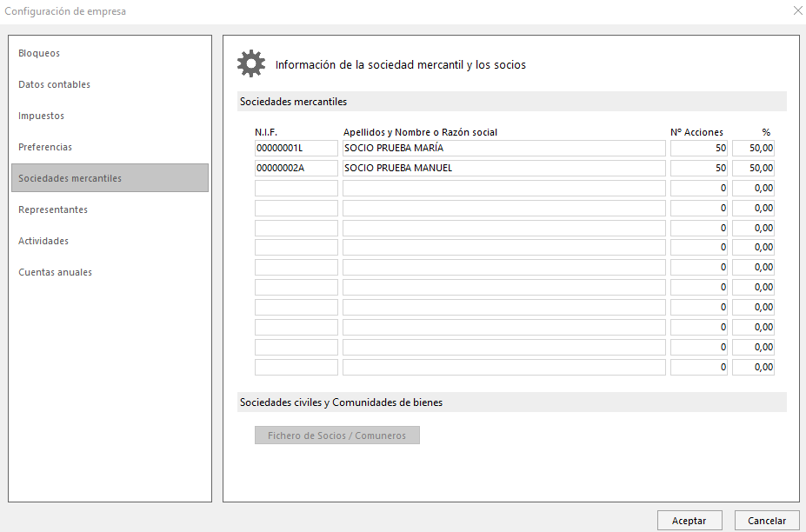The image size is (806, 532).
Task: Click Información de la sociedad mercantil title
Action: click(401, 65)
